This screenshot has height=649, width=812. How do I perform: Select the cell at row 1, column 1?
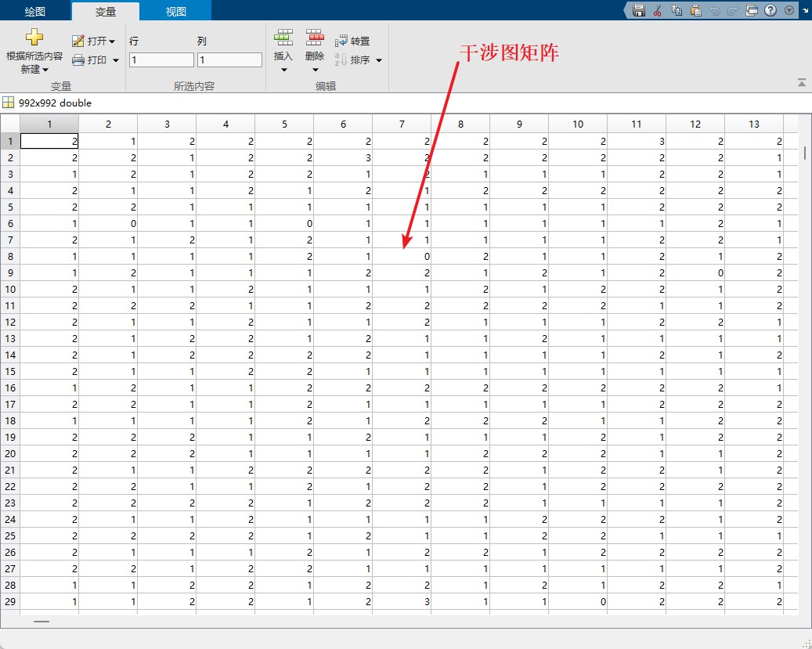[49, 142]
